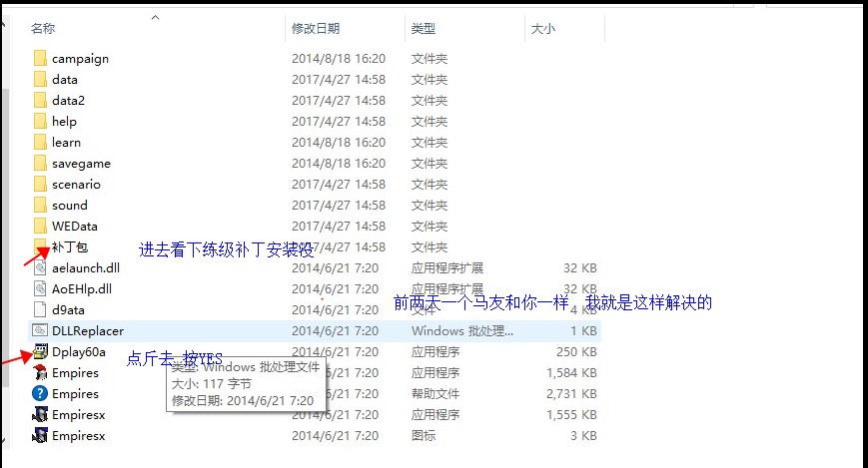Viewport: 868px width, 468px height.
Task: Select the folder named data2
Action: pos(68,100)
